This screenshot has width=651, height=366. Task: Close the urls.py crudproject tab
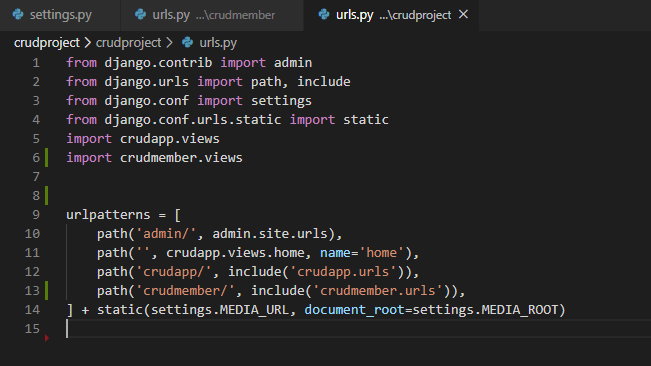pos(463,15)
